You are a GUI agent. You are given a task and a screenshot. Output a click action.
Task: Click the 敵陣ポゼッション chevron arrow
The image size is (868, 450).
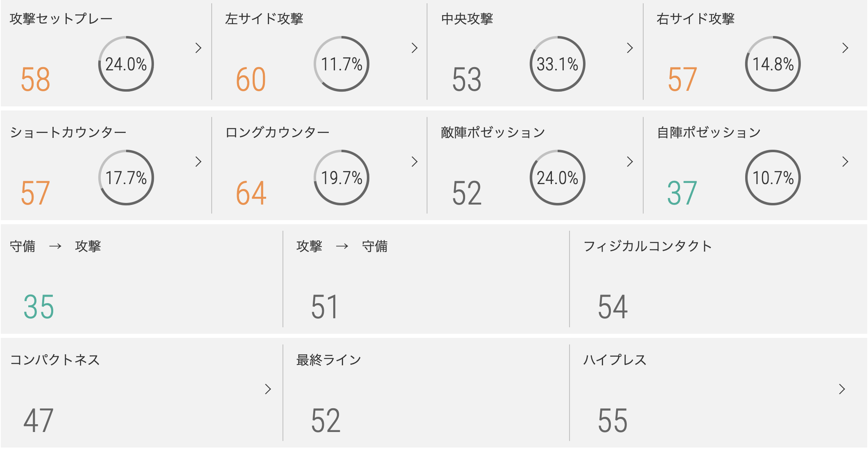click(x=630, y=162)
